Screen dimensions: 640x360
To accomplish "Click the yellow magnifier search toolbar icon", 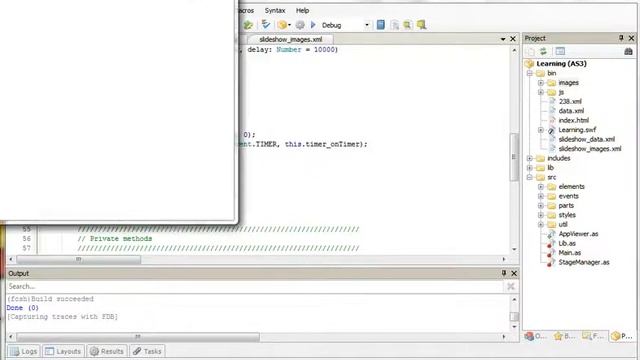I will point(407,25).
